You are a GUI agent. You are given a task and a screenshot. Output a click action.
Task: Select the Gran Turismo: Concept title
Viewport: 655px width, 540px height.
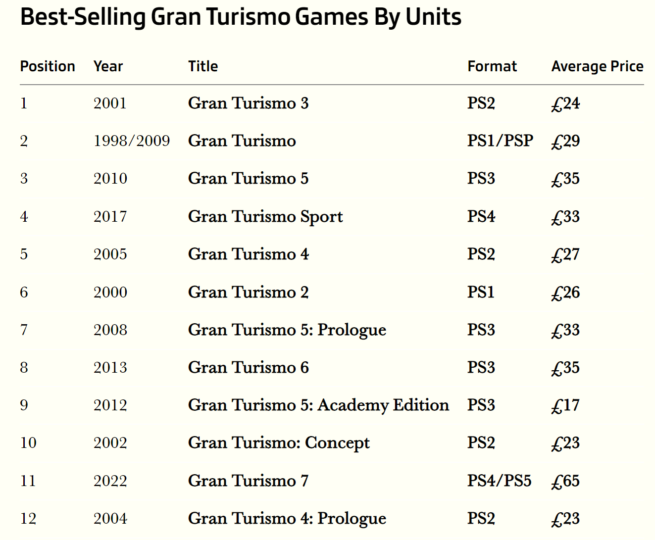[279, 443]
